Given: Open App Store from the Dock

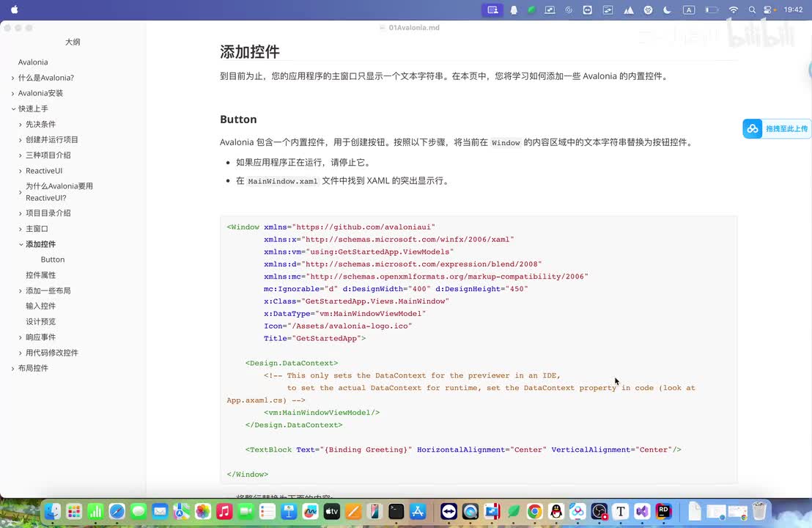Looking at the screenshot, I should (x=418, y=512).
